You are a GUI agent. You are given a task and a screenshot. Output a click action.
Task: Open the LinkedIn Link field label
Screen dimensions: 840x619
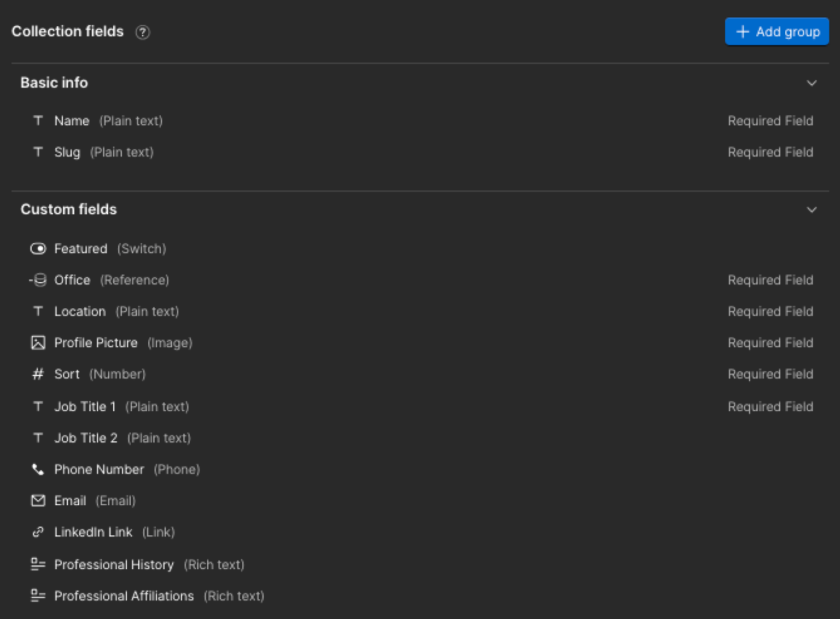(x=93, y=532)
